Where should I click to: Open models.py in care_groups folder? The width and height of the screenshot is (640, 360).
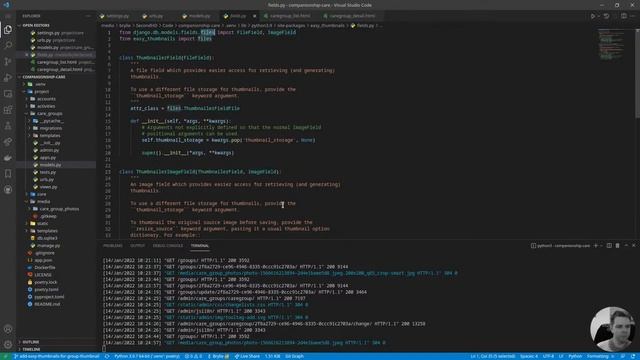pyautogui.click(x=50, y=165)
